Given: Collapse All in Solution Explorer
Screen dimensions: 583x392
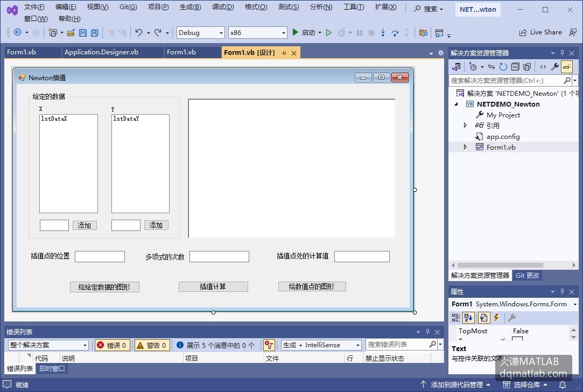Looking at the screenshot, I should click(x=515, y=67).
